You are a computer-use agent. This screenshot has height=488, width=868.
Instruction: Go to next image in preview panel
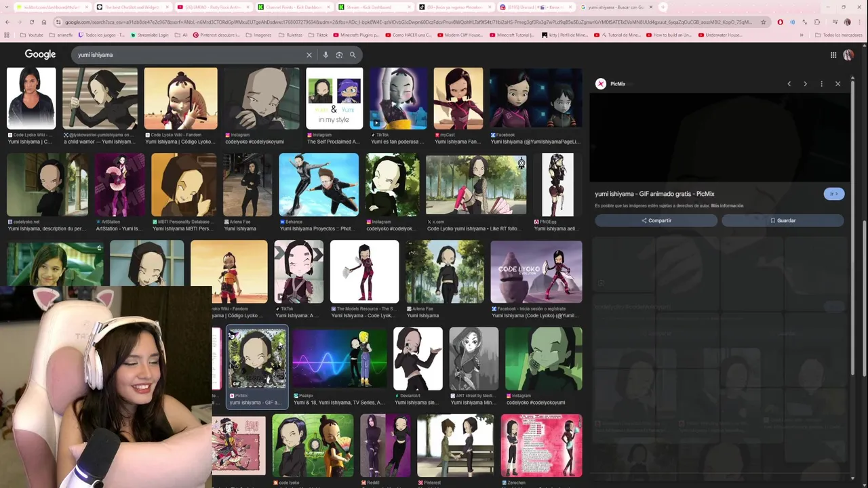click(805, 84)
